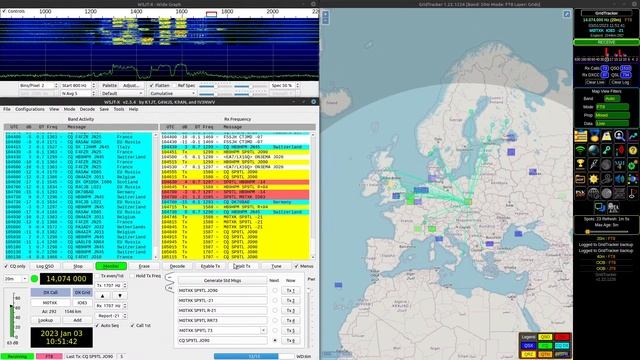Click the pyramid icon in GridTracker panel
640x360 pixels.
pyautogui.click(x=607, y=136)
